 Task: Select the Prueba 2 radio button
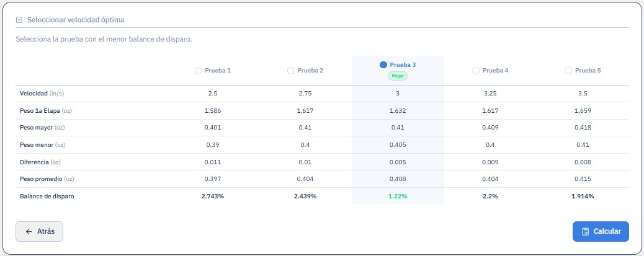click(x=291, y=71)
